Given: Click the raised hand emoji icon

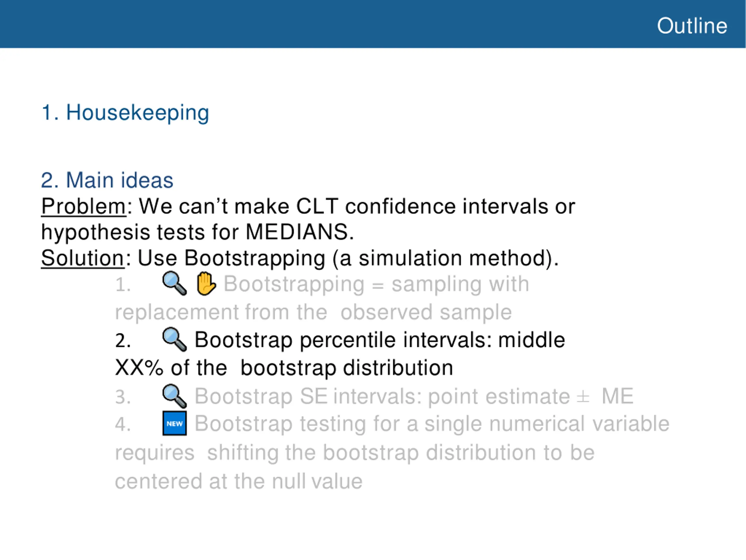Looking at the screenshot, I should 206,283.
